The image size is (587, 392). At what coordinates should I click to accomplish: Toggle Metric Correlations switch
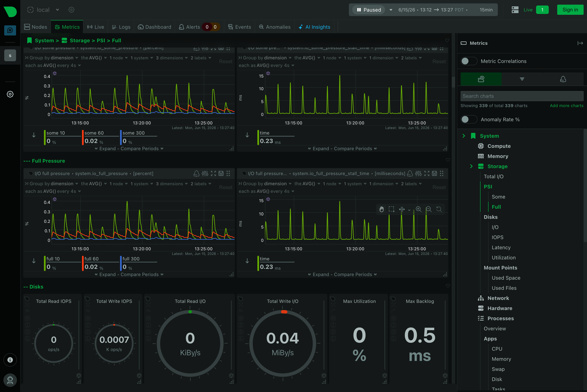(469, 61)
